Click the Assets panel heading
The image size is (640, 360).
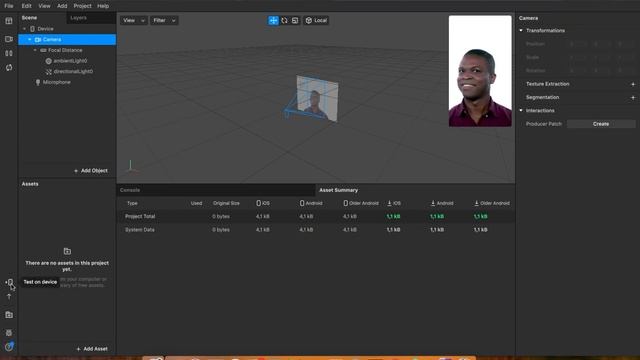pyautogui.click(x=30, y=184)
